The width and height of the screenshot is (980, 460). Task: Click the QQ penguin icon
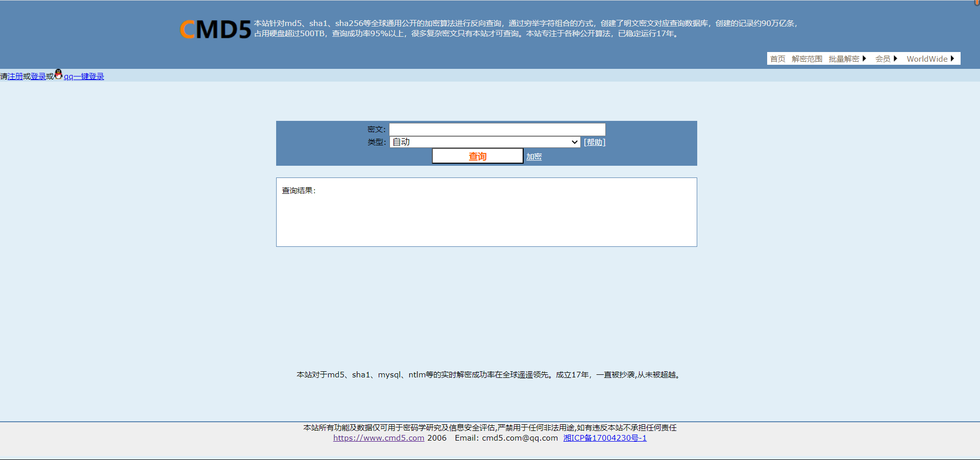[58, 75]
